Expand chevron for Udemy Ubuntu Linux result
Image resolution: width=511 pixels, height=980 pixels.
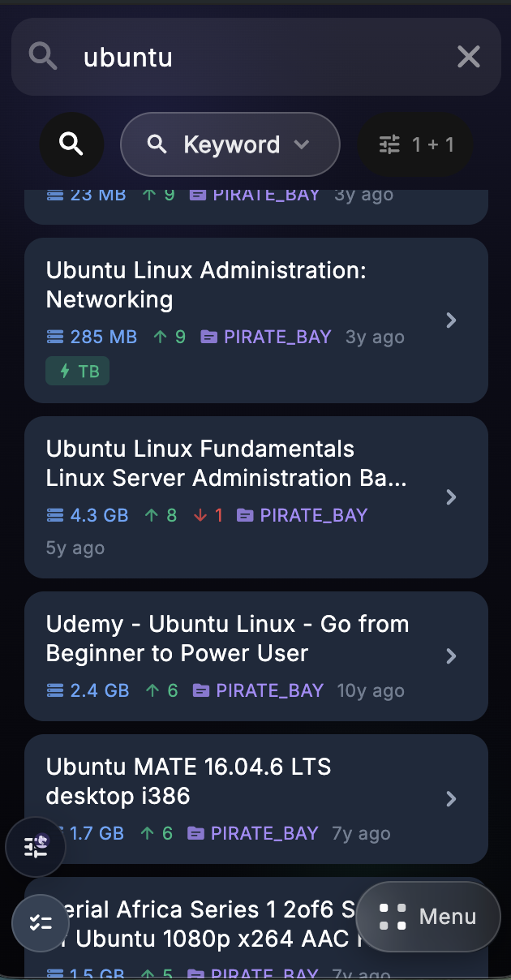(452, 655)
